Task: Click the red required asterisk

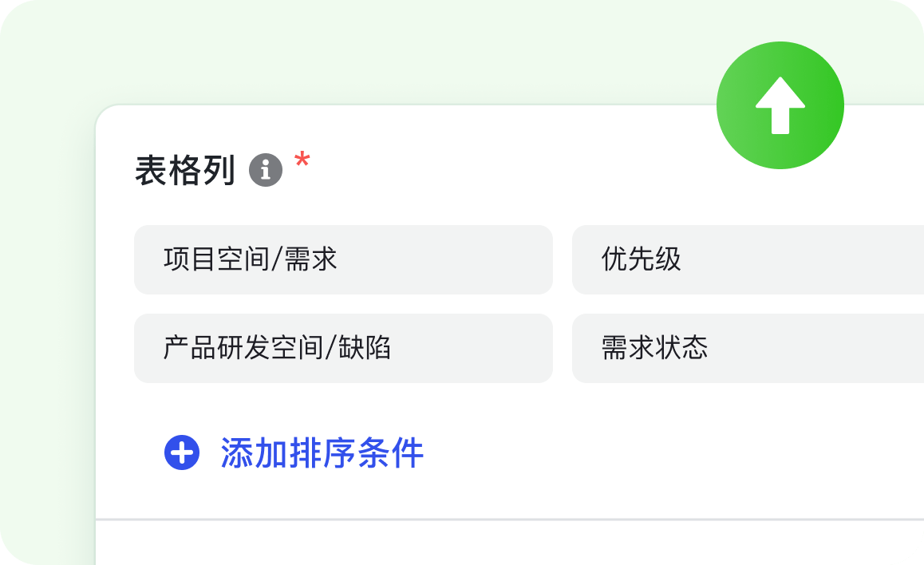Action: [x=302, y=162]
